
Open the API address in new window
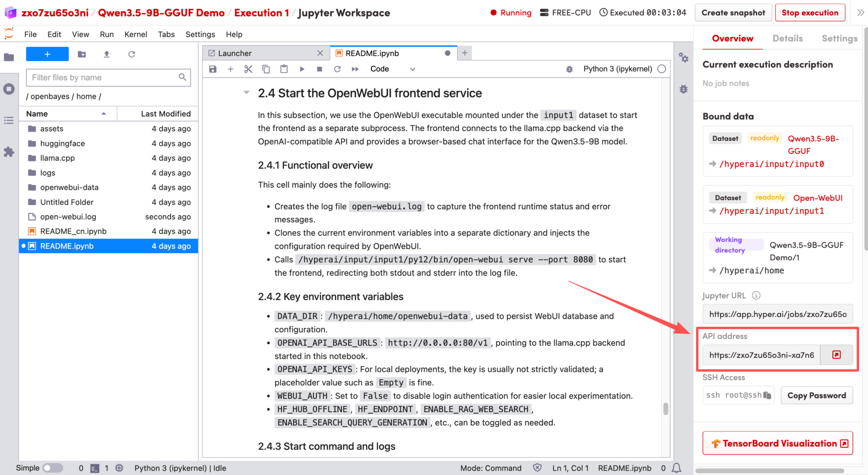pyautogui.click(x=836, y=355)
